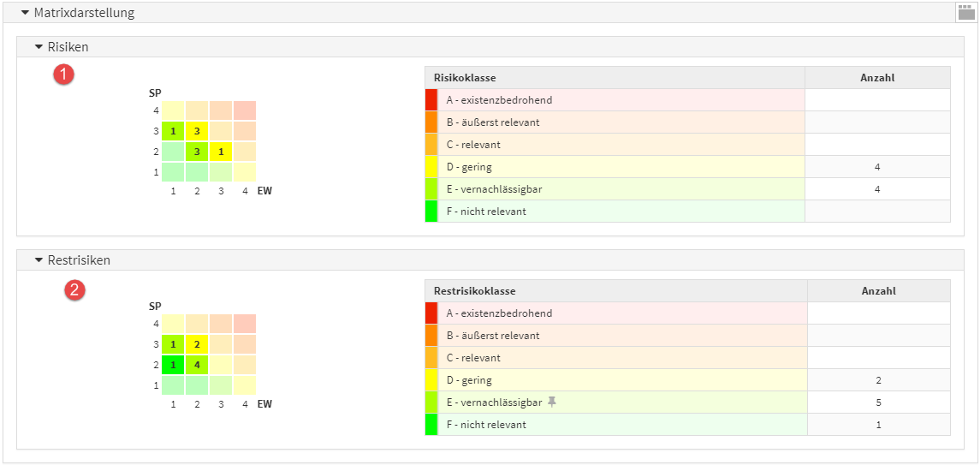Collapse the Matrixdarstellung panel
The image size is (980, 465).
click(x=25, y=13)
